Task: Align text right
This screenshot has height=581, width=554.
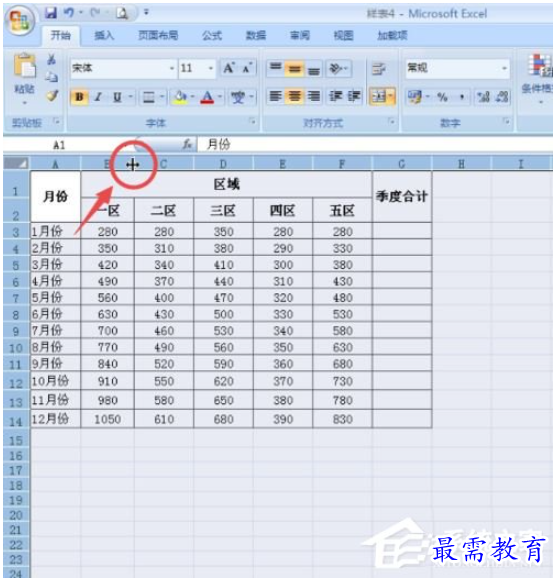Action: [x=314, y=97]
